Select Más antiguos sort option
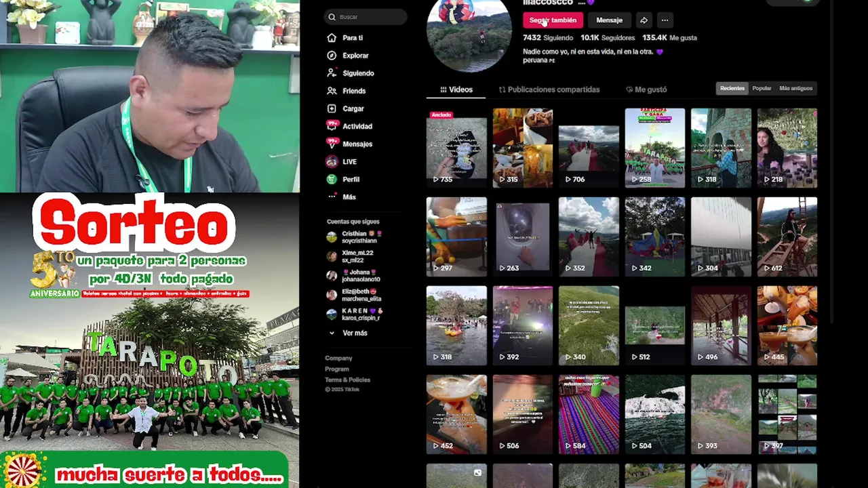 (795, 88)
